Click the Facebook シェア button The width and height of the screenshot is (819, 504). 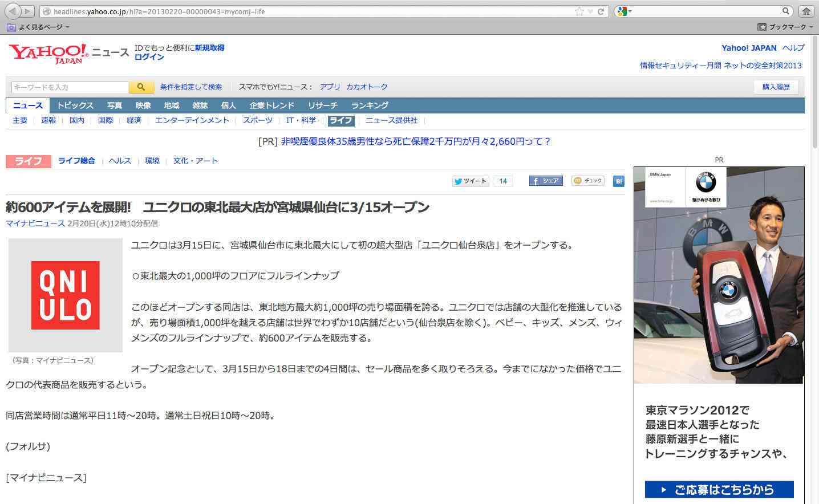pos(546,181)
